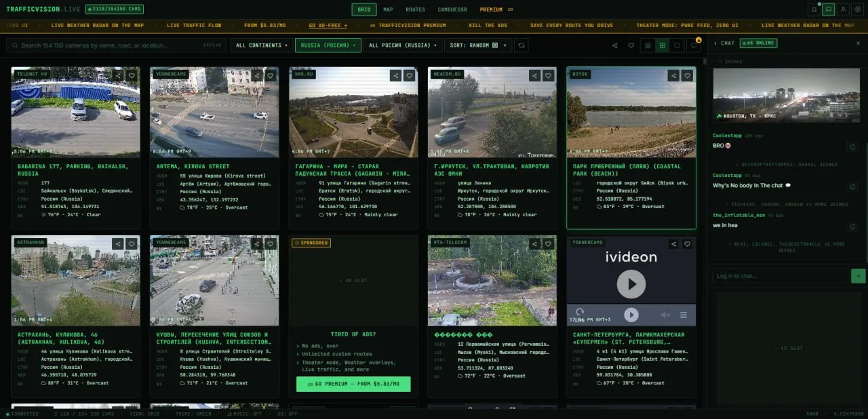This screenshot has width=868, height=419.
Task: Click the Go Premium from $5.83/mo button
Action: 353,384
